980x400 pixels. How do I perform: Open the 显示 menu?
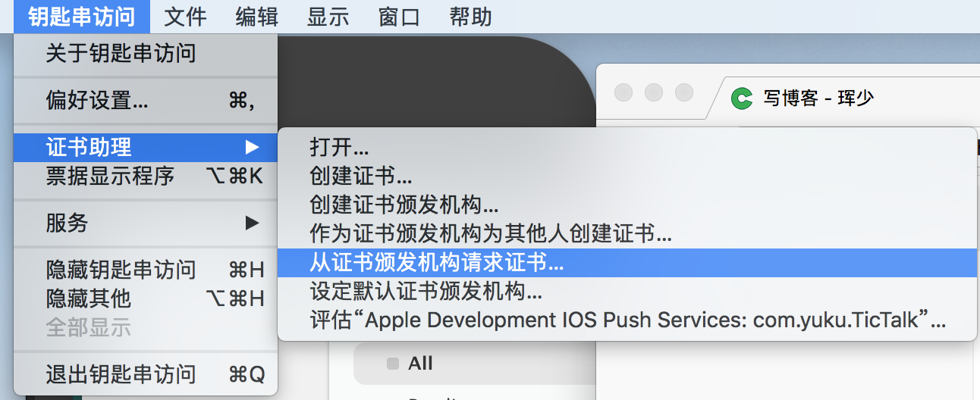[x=328, y=17]
